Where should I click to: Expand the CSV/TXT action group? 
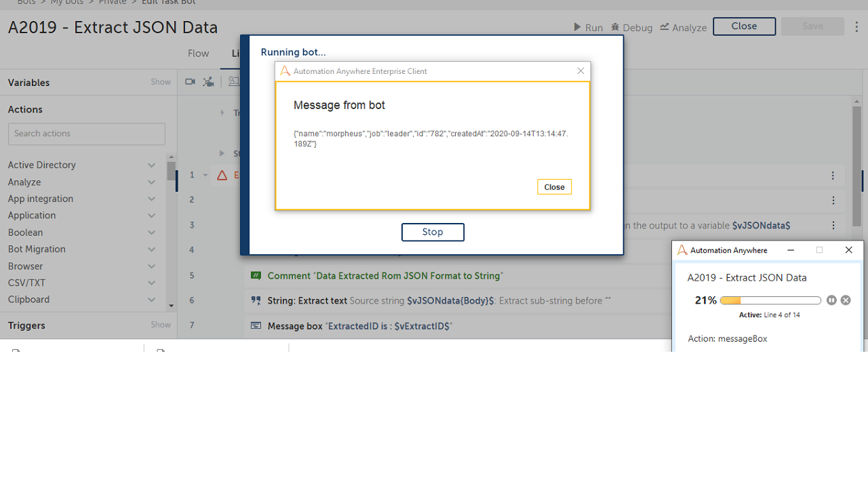coord(152,283)
